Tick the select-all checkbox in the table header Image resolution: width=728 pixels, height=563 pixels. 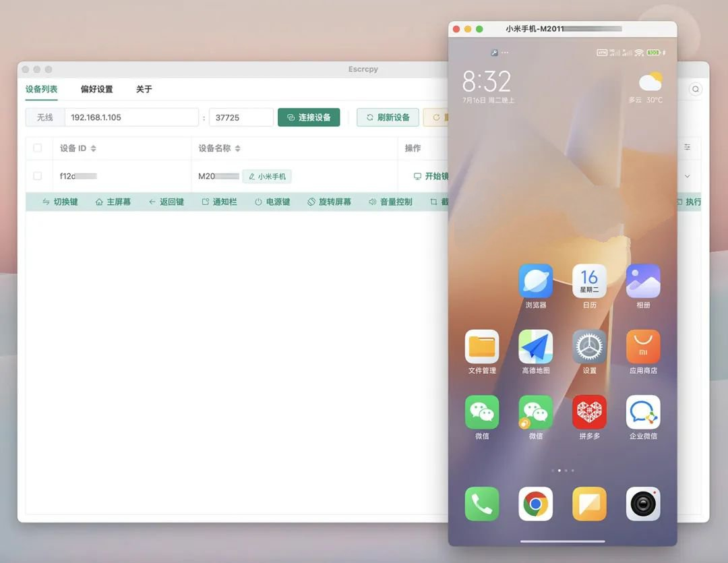coord(38,148)
